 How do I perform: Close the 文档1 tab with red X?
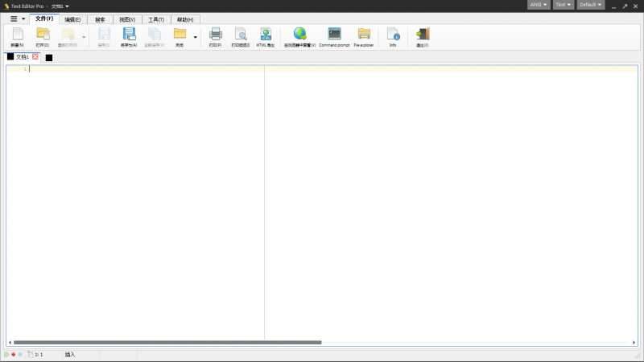[35, 56]
